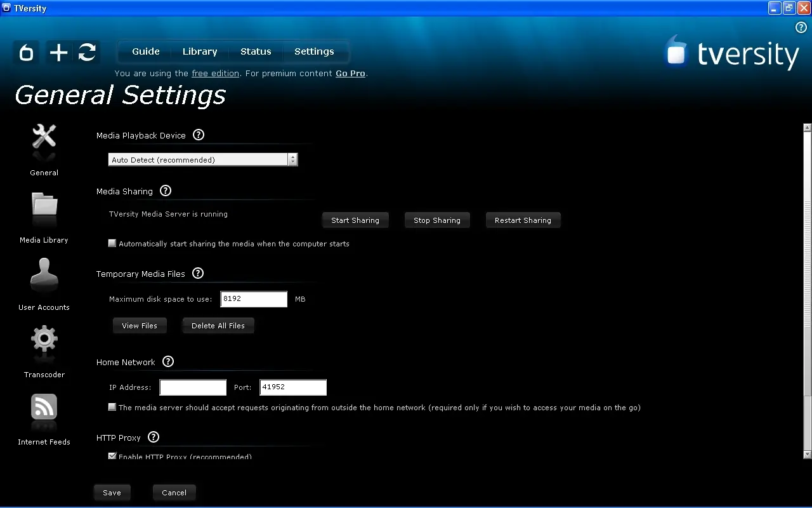Click the plus add-media icon
The height and width of the screenshot is (508, 812).
point(58,52)
